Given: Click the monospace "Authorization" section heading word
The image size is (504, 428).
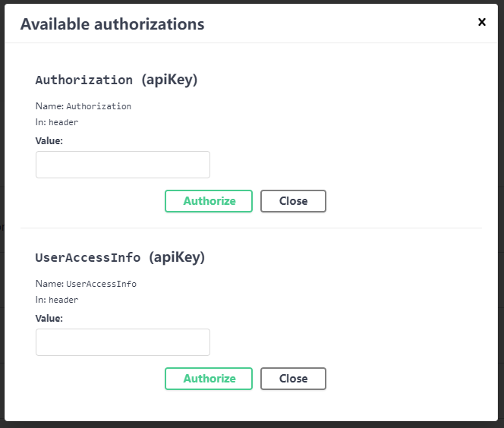Looking at the screenshot, I should (83, 80).
